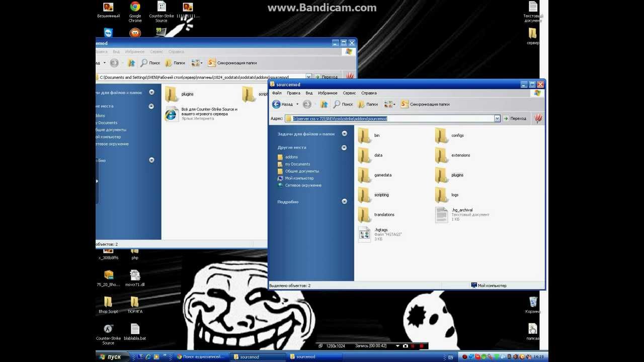644x362 pixels.
Task: Open the Правка menu in front window
Action: tap(293, 93)
